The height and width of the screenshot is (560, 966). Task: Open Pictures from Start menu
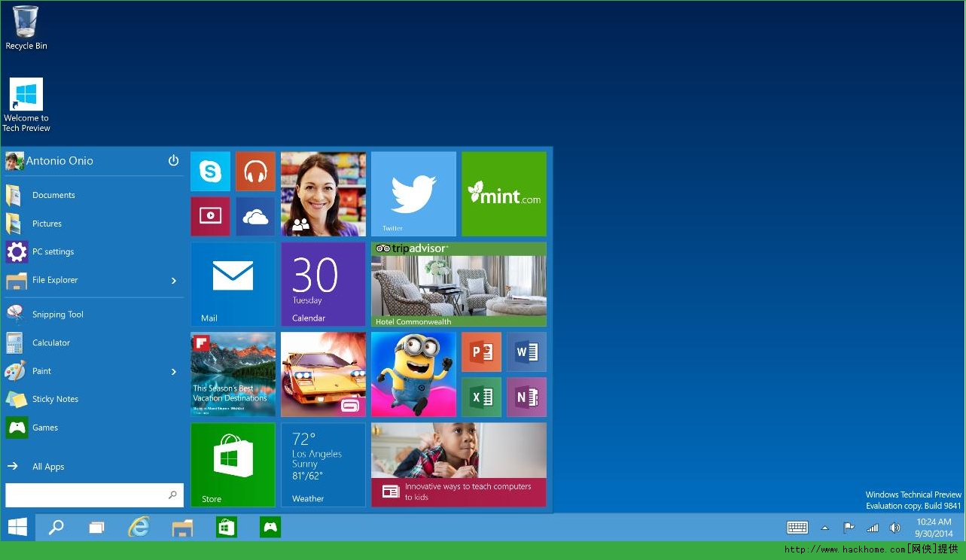tap(94, 224)
